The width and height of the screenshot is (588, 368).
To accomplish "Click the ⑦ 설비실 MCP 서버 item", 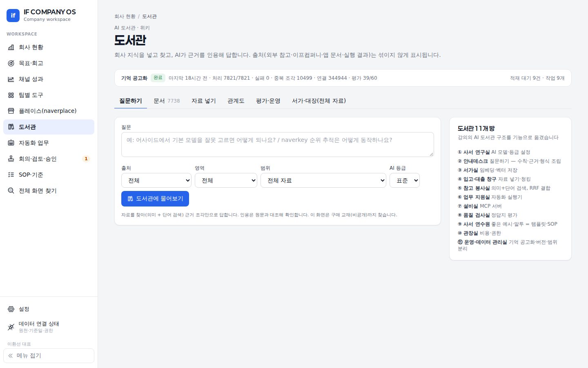I will [x=480, y=206].
